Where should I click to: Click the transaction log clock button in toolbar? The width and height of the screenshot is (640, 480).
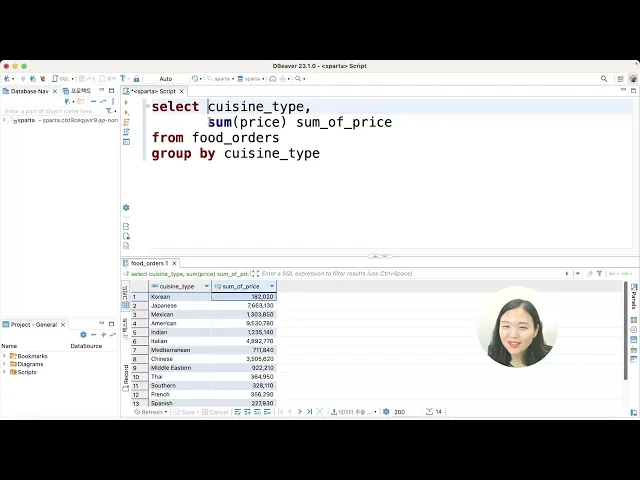coord(195,79)
